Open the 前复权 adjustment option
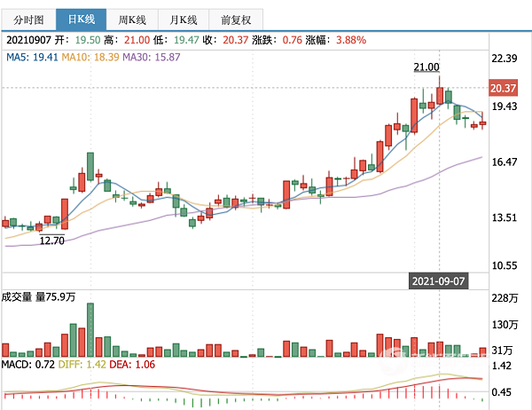The image size is (532, 410). tap(238, 18)
